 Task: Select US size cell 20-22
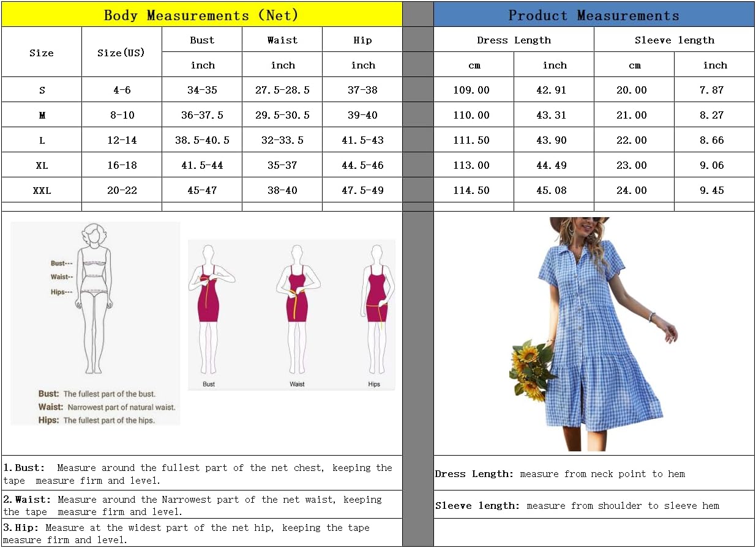pyautogui.click(x=122, y=190)
